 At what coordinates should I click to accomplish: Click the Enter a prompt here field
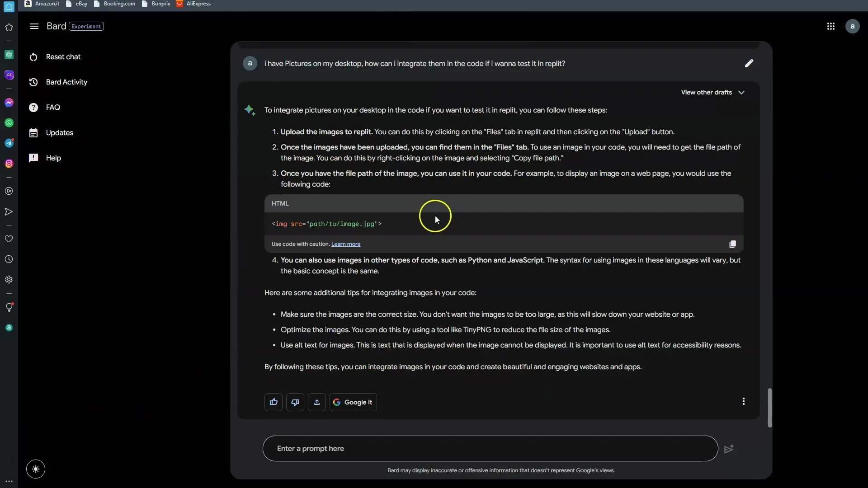[490, 448]
